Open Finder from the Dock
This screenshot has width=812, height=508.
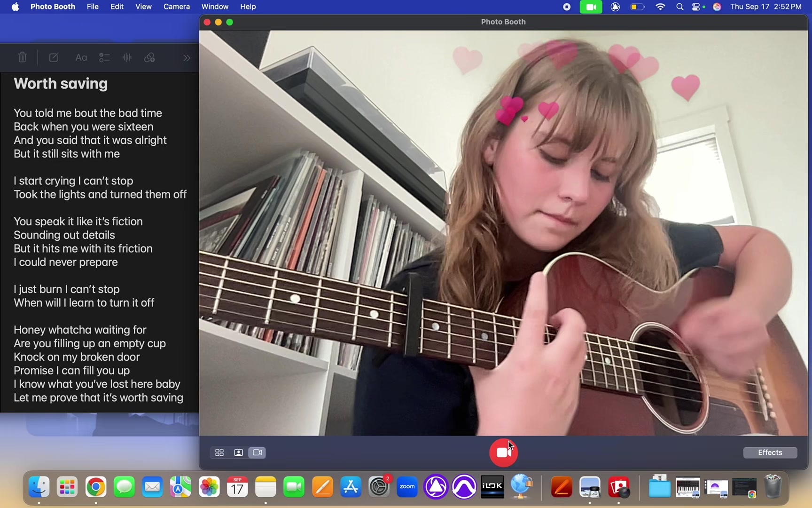[39, 487]
